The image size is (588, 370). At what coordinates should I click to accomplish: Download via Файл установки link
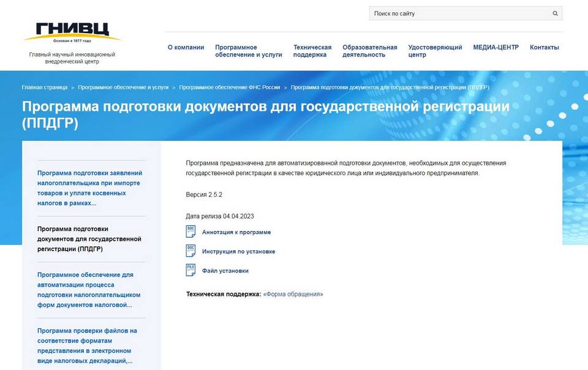click(x=225, y=271)
